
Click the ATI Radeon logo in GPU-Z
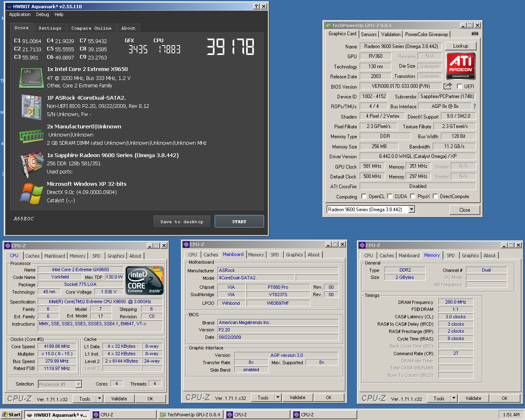(x=461, y=66)
